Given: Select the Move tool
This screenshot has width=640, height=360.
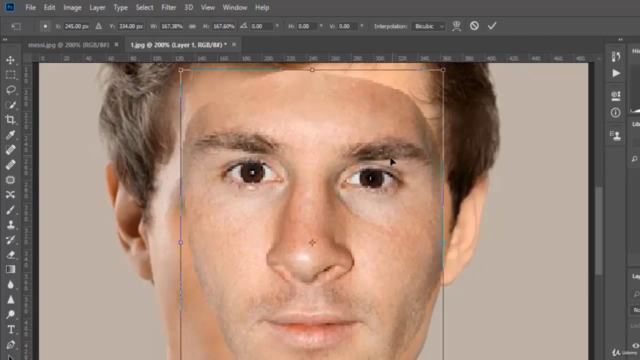Looking at the screenshot, I should [x=11, y=60].
